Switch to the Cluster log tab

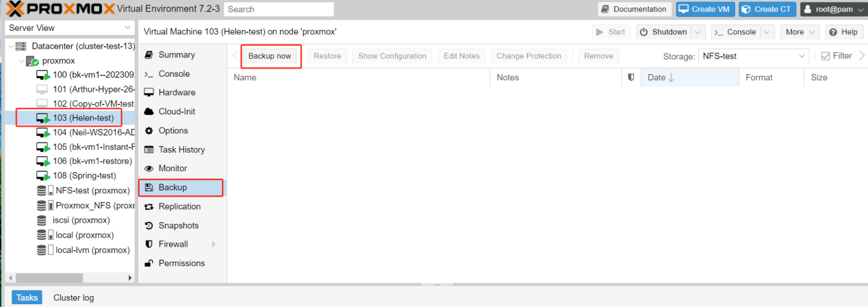click(74, 297)
